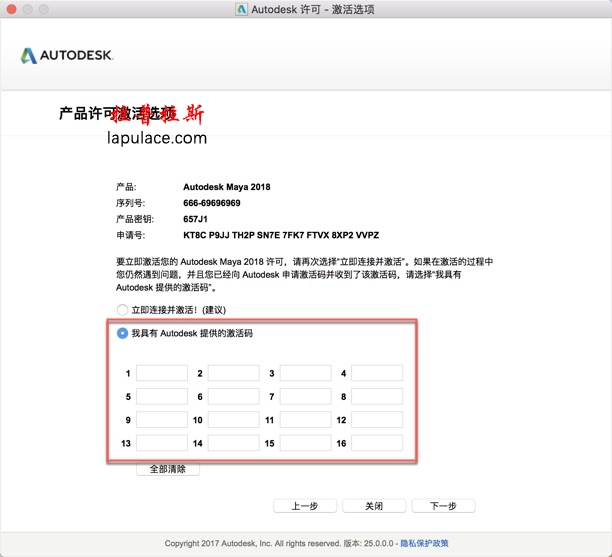Click activation code field 1
Viewport: 612px width, 557px height.
162,373
